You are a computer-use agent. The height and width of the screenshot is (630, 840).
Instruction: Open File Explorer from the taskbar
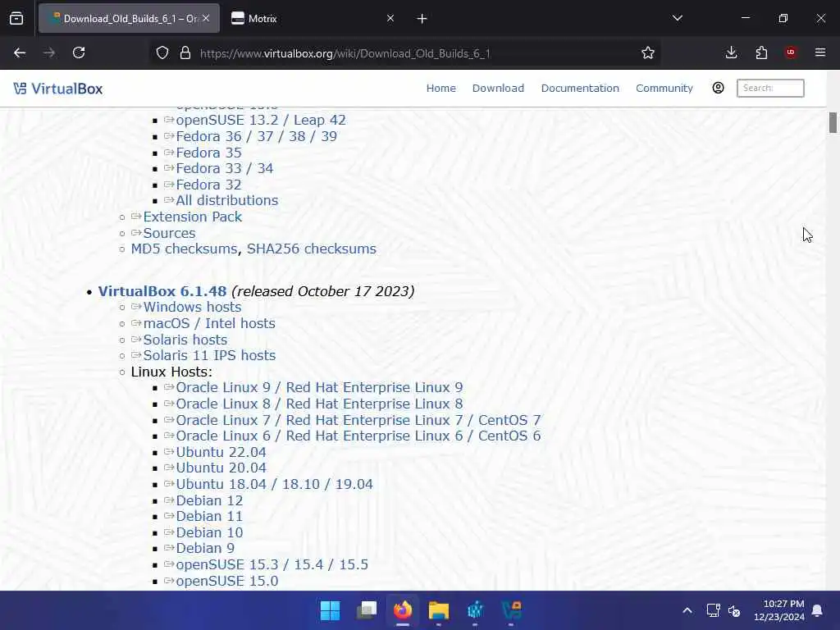pos(439,610)
